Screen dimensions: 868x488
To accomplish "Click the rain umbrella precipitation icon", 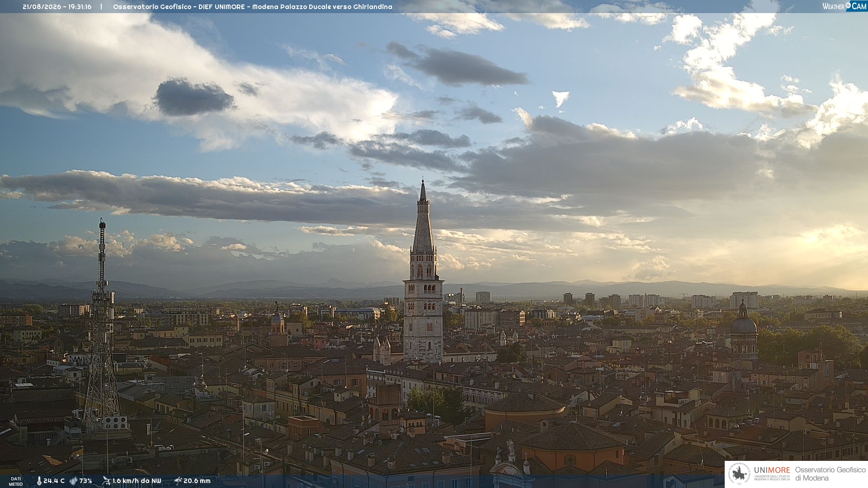I will coord(178,481).
